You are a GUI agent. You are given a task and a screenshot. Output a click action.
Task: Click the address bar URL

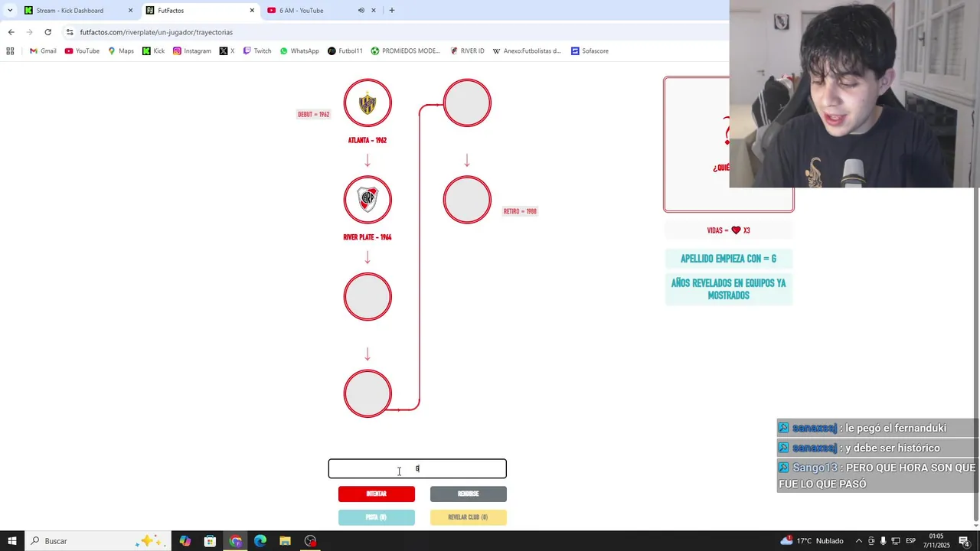(x=156, y=32)
